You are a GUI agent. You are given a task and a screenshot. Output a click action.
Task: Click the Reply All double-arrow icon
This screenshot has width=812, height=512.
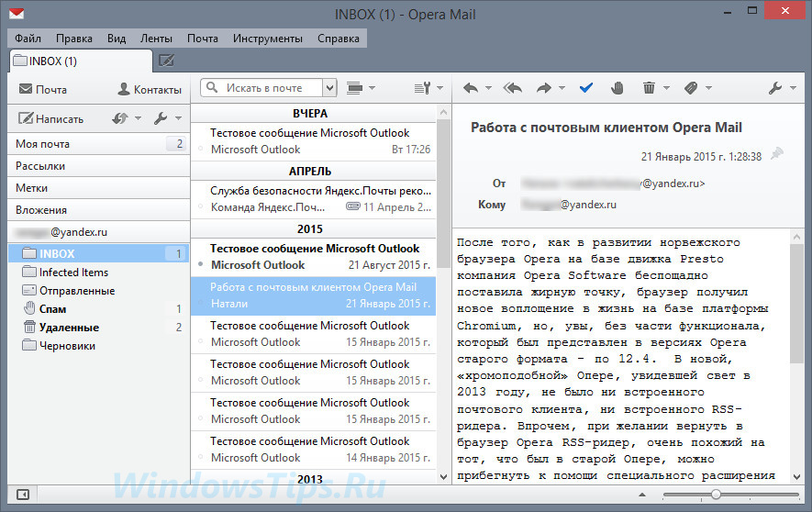512,88
